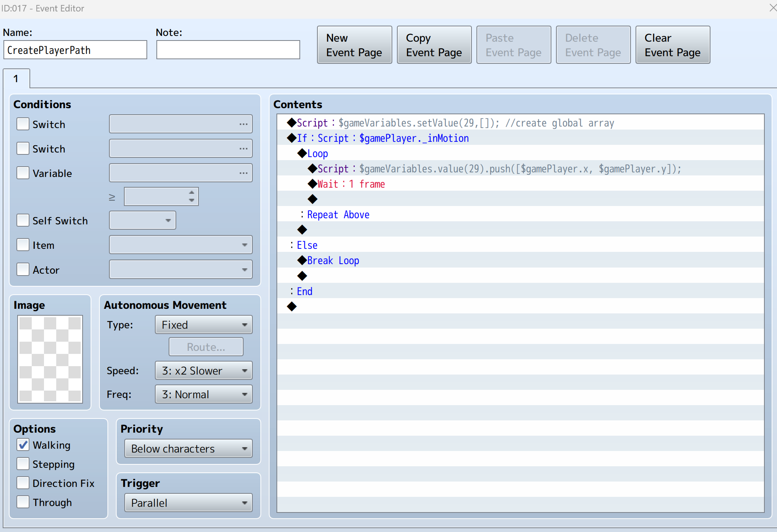The height and width of the screenshot is (532, 777).
Task: Select If Script $gamePlayer._inMotion line
Action: 520,138
